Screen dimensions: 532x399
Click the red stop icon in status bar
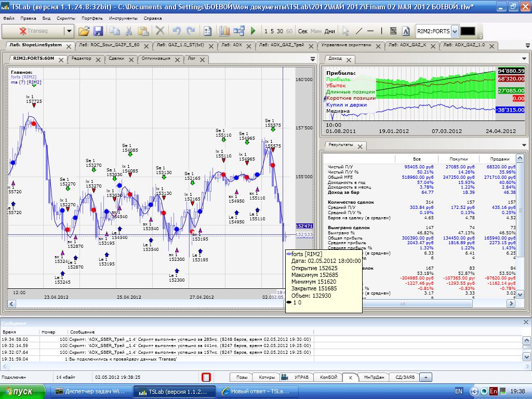click(206, 377)
